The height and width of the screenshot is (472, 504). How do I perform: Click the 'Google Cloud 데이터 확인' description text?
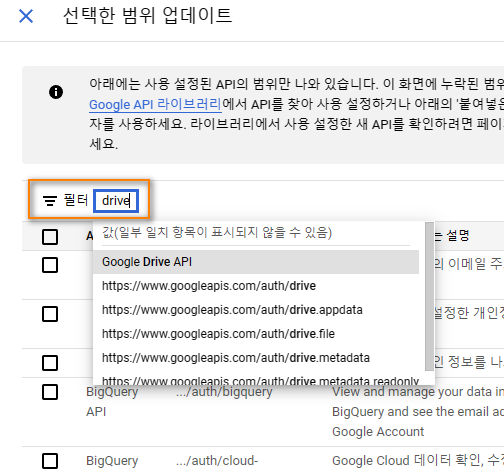tap(418, 461)
